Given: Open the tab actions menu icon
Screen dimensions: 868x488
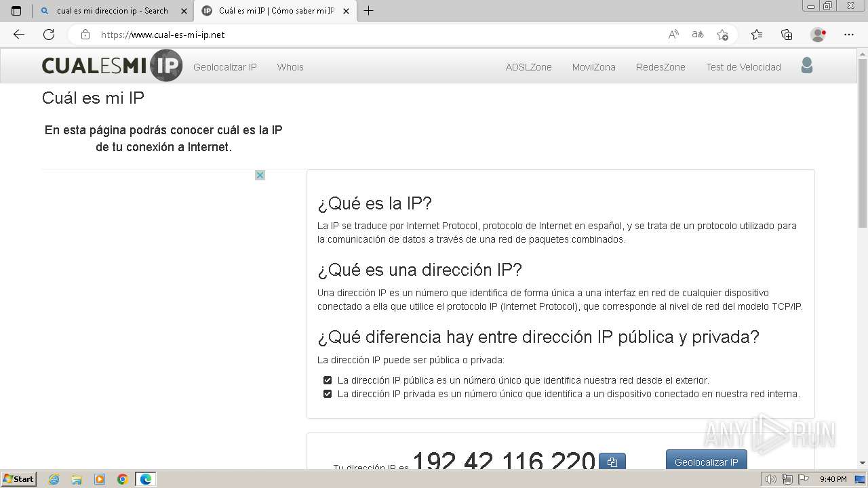Looking at the screenshot, I should pos(16,11).
